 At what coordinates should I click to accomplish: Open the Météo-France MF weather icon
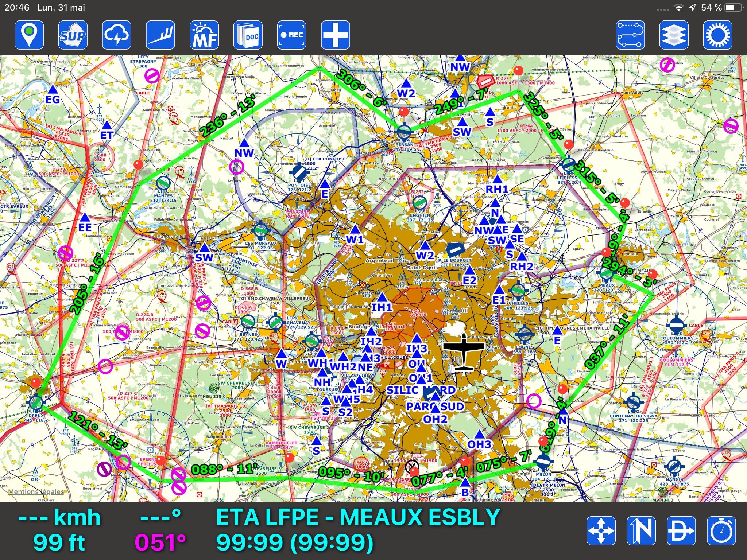pos(204,35)
